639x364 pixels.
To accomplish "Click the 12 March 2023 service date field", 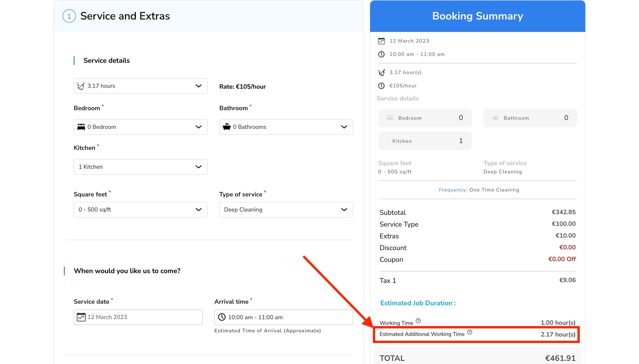I will (x=138, y=317).
